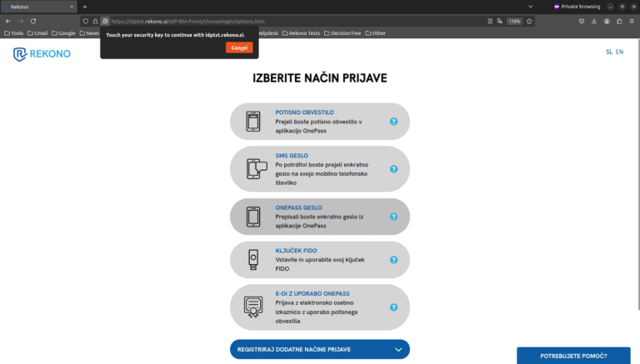640x364 pixels.
Task: Open Tools bookmarks folder
Action: point(14,33)
